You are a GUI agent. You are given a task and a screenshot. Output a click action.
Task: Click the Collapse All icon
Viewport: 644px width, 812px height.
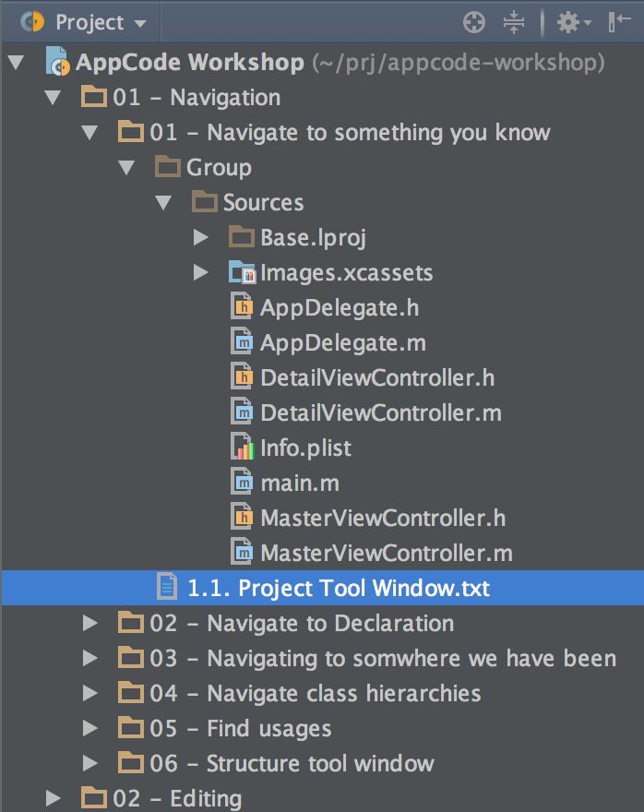pos(514,22)
